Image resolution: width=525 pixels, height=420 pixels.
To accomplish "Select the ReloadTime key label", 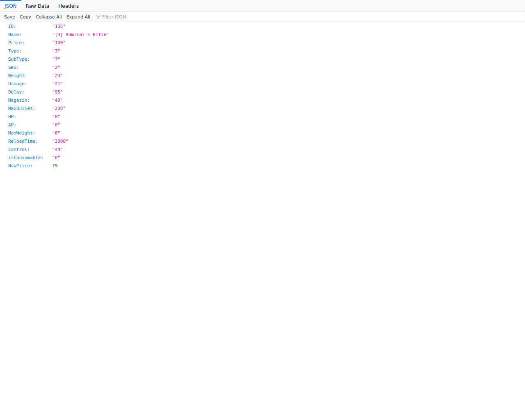I will click(23, 141).
